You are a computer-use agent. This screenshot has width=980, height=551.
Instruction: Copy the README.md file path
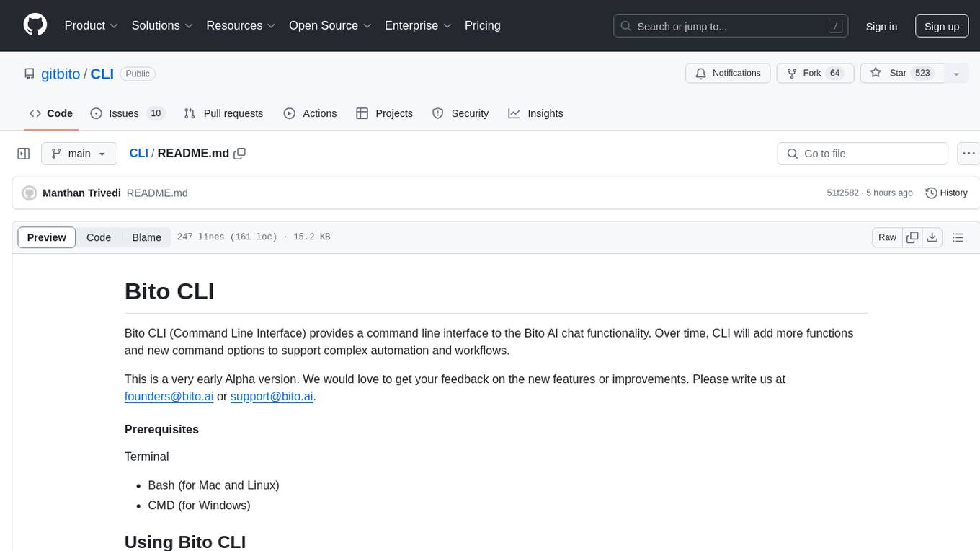240,153
